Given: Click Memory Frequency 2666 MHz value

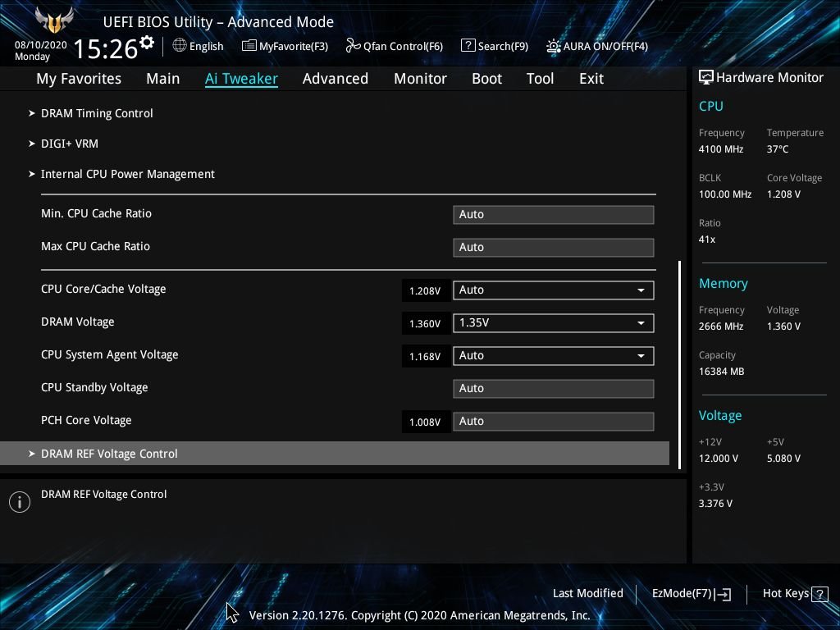Looking at the screenshot, I should click(720, 326).
